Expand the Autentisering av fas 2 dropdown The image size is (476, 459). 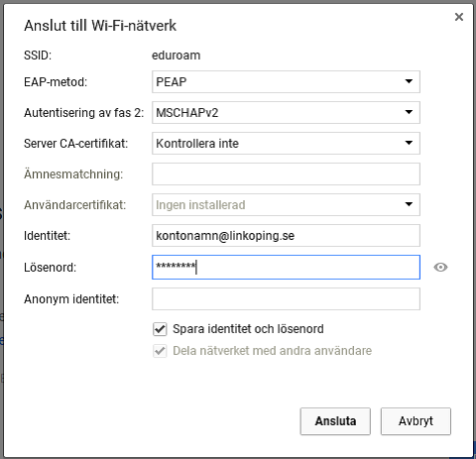[x=286, y=112]
